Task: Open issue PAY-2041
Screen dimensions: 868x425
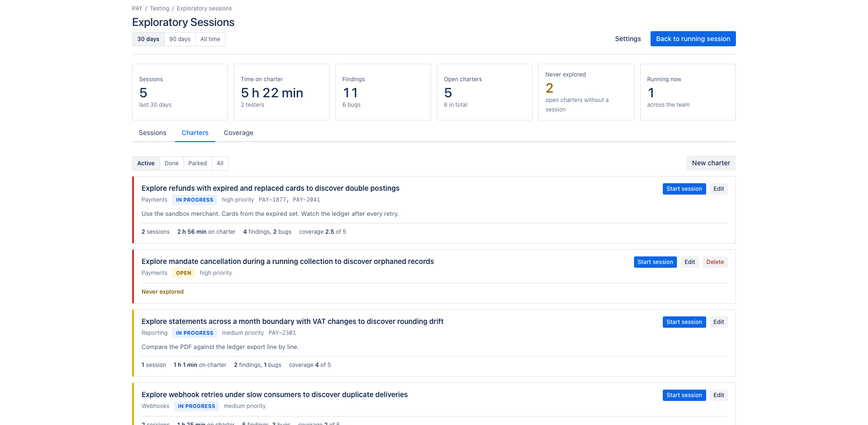Action: (x=306, y=200)
